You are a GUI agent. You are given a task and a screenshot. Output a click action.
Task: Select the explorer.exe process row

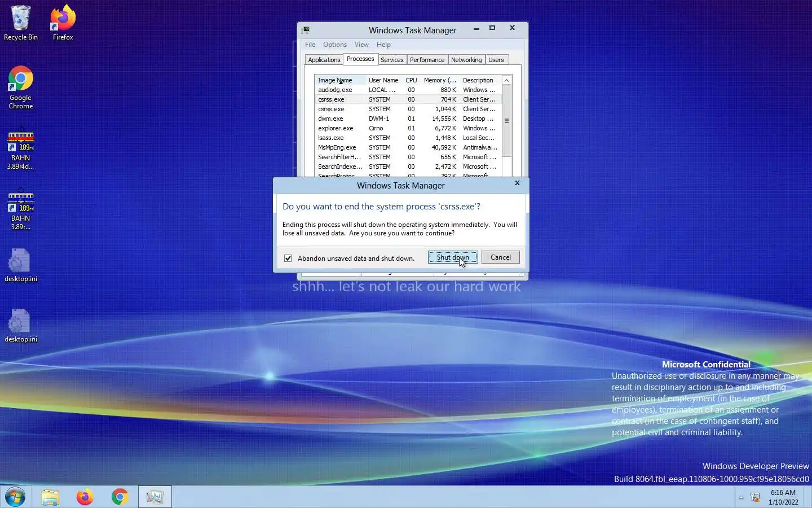point(408,128)
